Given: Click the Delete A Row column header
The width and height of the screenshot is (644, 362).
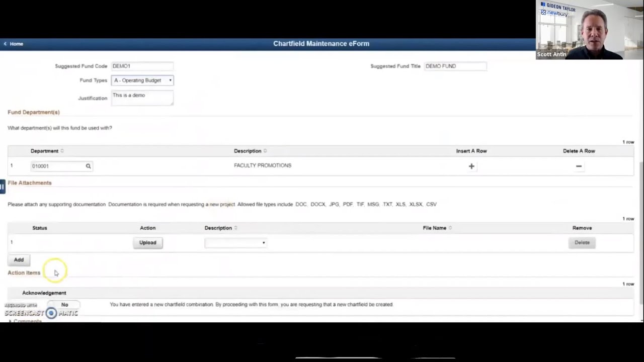Looking at the screenshot, I should coord(579,151).
